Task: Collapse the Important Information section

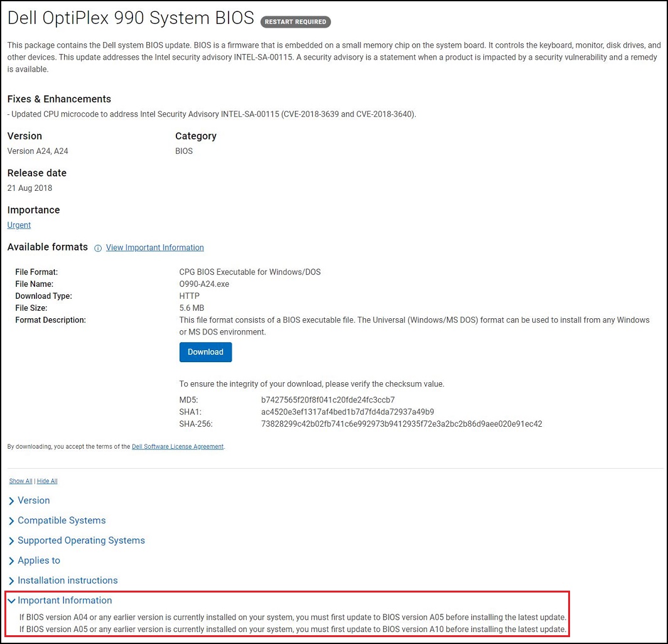Action: pyautogui.click(x=60, y=601)
